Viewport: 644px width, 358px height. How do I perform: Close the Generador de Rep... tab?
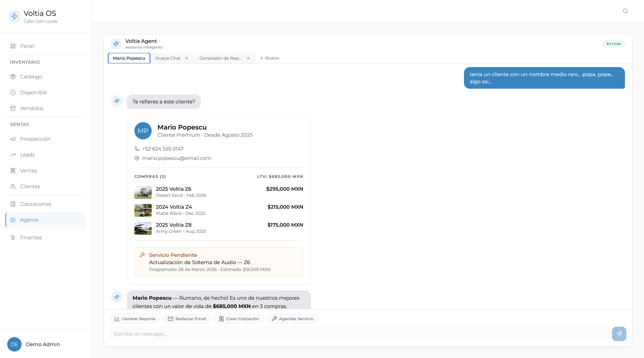point(248,58)
